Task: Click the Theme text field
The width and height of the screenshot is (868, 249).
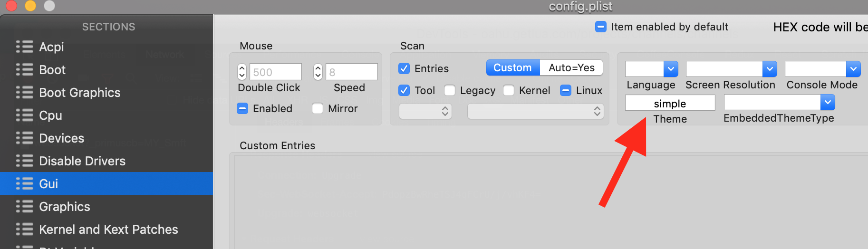Action: pos(670,103)
